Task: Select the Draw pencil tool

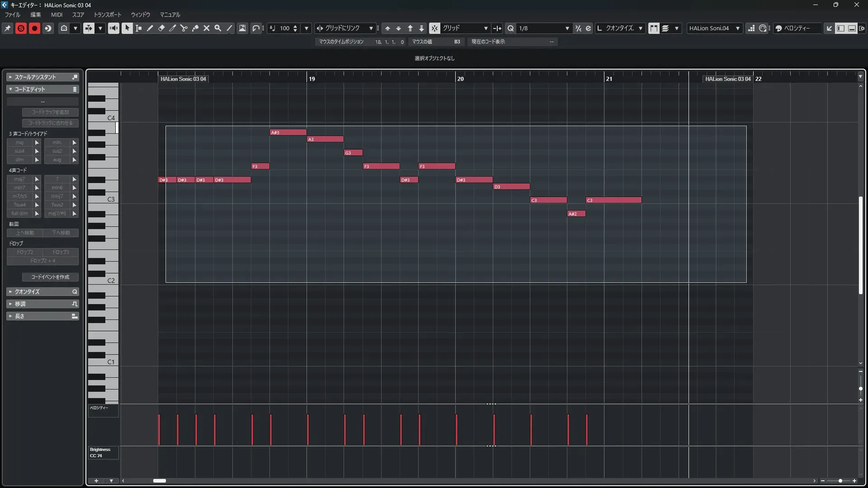Action: coord(150,28)
